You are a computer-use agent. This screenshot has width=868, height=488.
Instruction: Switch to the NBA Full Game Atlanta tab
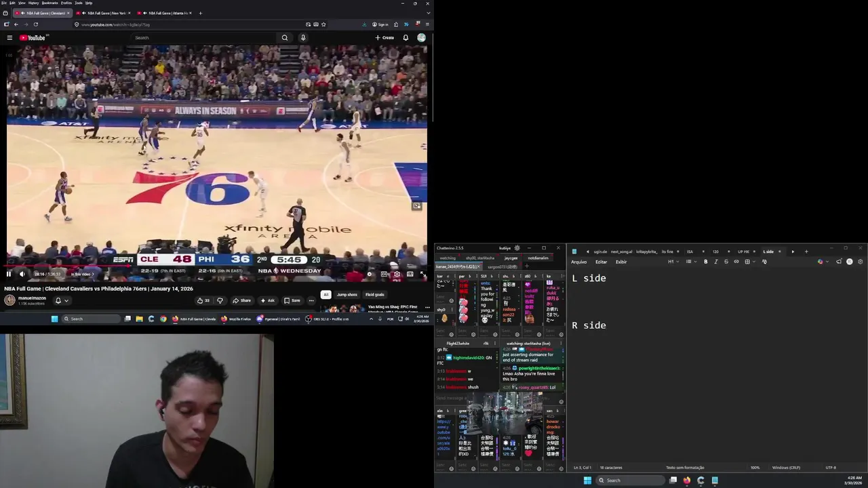point(165,13)
